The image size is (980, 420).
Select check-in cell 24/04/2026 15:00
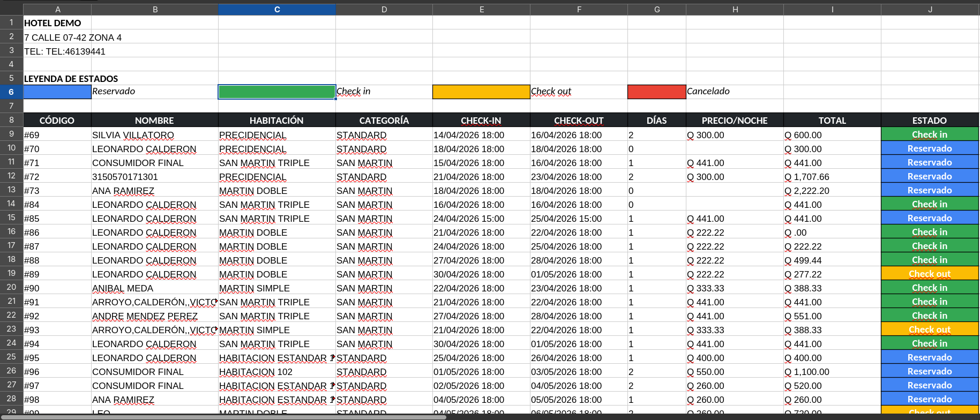point(481,219)
